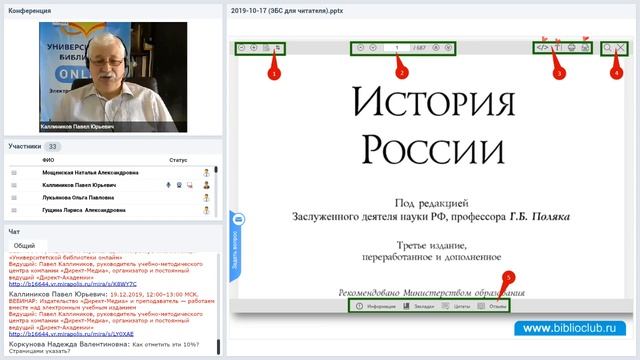The height and width of the screenshot is (360, 640).
Task: Open the Закладки bookmarks tab
Action: [419, 306]
